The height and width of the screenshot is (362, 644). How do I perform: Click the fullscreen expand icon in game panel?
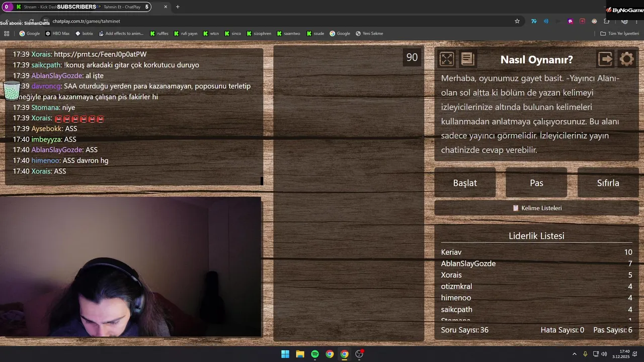coord(447,59)
